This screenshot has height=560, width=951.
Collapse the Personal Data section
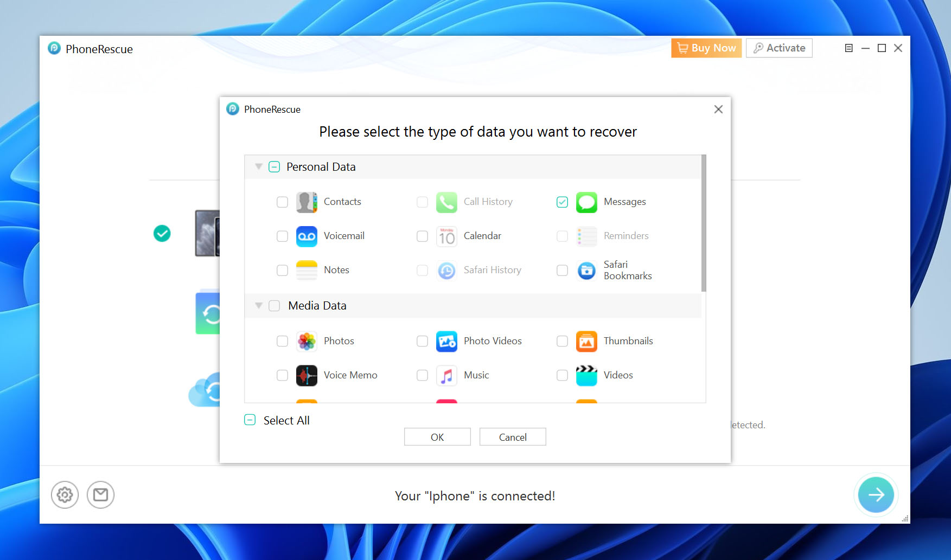259,167
